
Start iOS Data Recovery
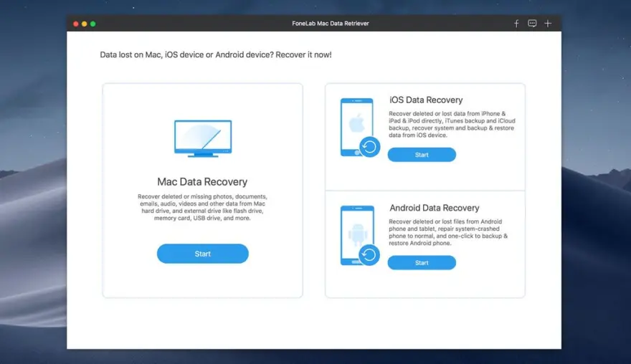422,155
